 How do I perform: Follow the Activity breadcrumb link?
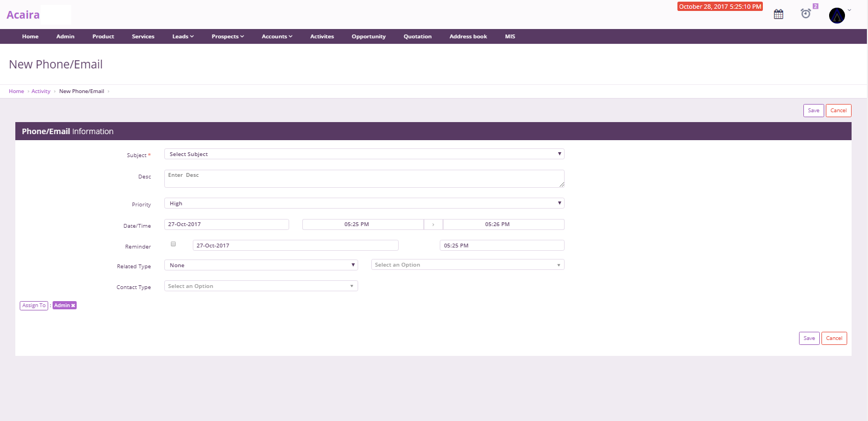tap(41, 91)
